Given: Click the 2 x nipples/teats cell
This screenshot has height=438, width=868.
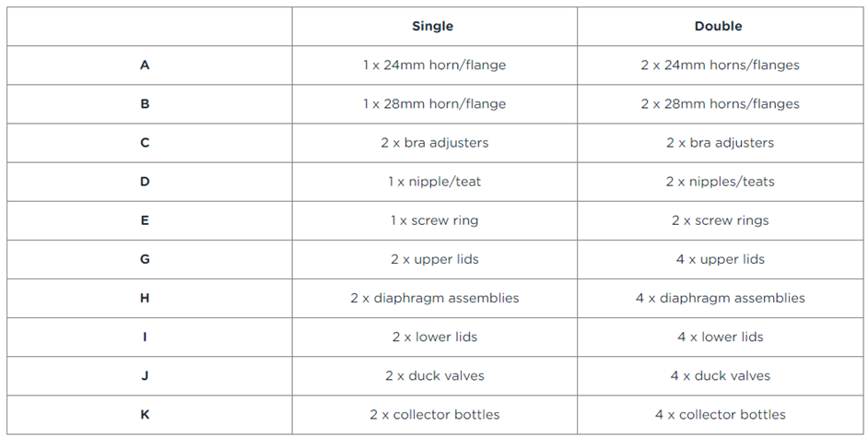Looking at the screenshot, I should point(720,182).
